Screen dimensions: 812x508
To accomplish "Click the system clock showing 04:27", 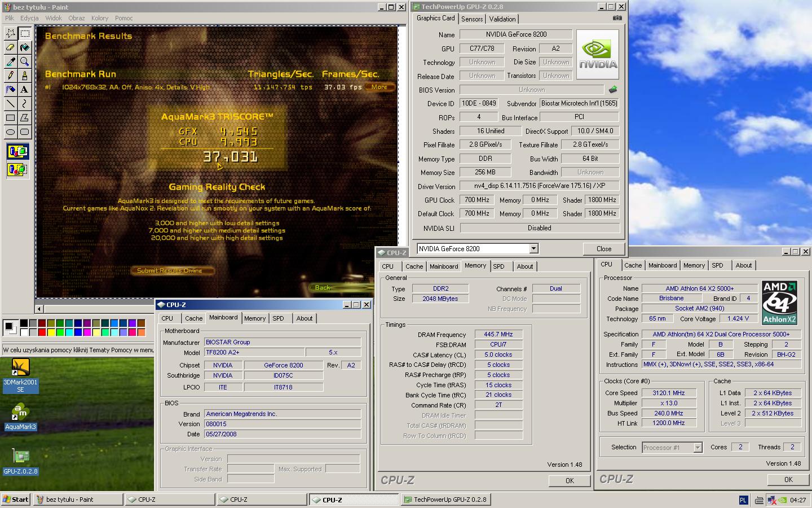I will point(798,500).
